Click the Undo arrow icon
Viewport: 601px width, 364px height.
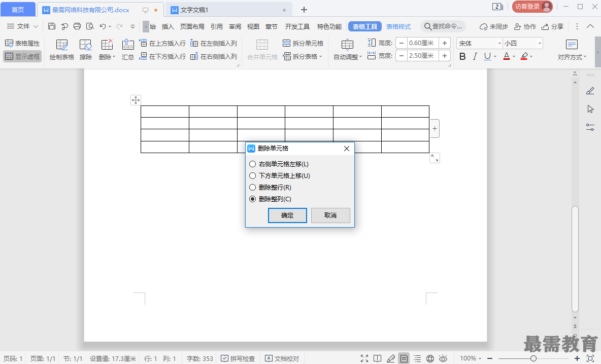(103, 26)
